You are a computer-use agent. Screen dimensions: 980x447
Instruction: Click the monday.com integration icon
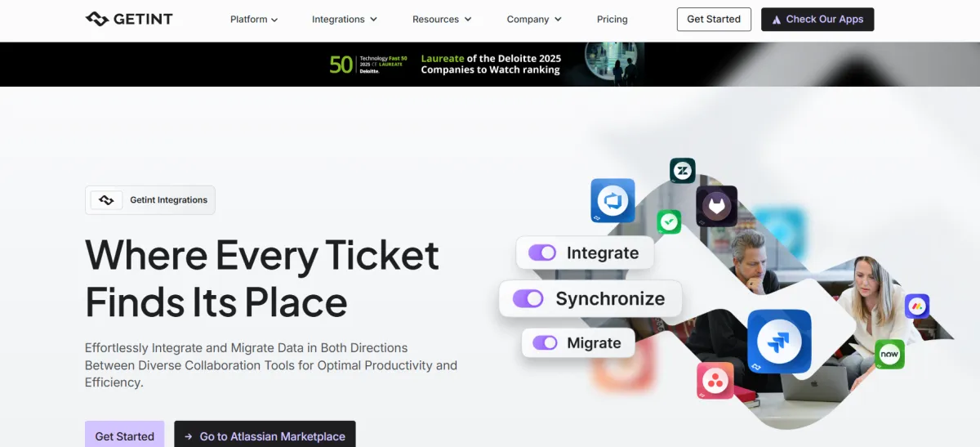point(917,306)
